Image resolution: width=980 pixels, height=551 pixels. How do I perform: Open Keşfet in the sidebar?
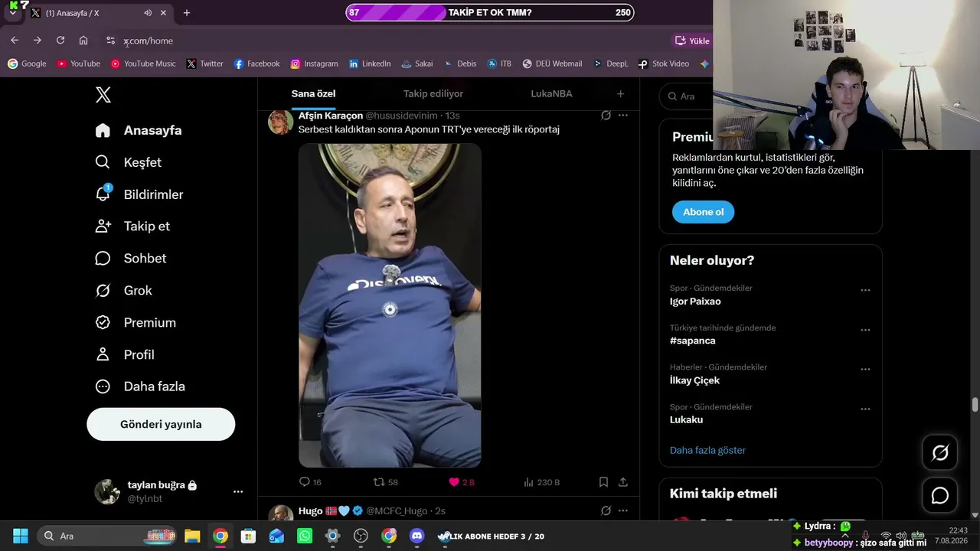click(129, 162)
